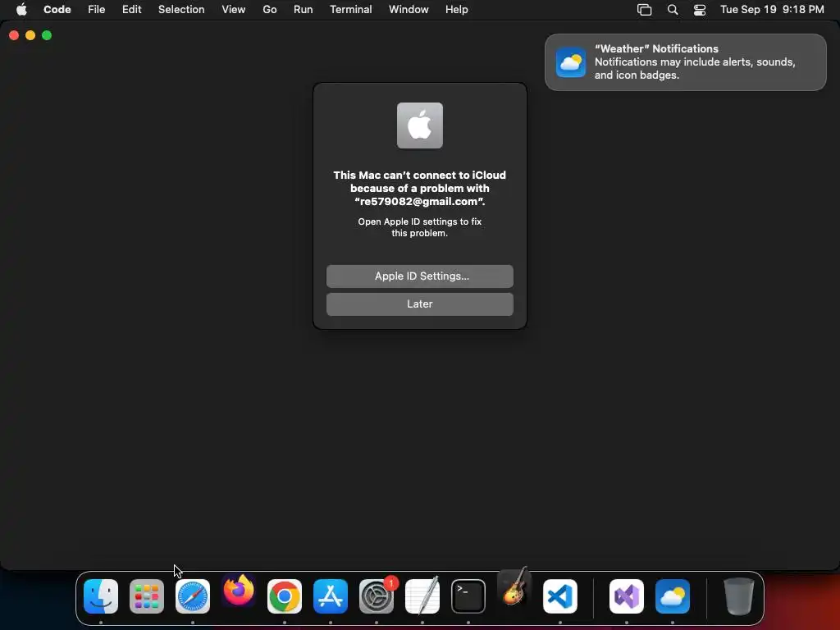Viewport: 840px width, 630px height.
Task: Click the iCloud connection error heading text
Action: pyautogui.click(x=420, y=188)
